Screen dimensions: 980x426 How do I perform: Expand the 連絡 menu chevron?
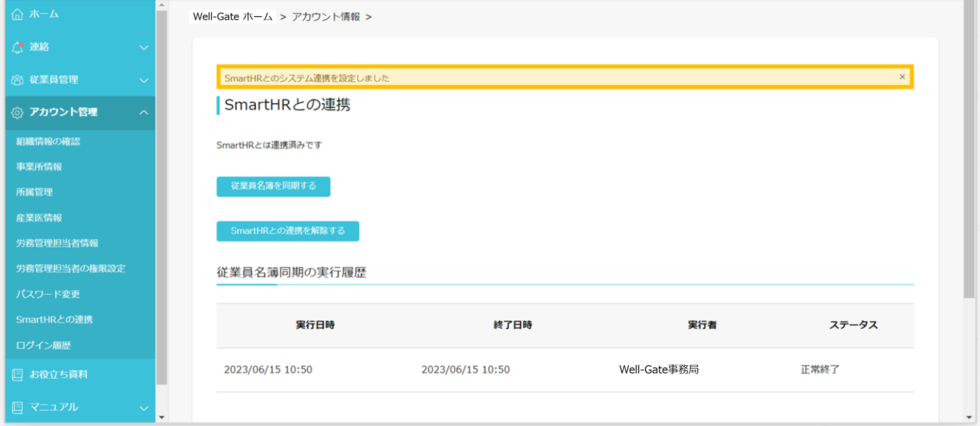[x=144, y=47]
